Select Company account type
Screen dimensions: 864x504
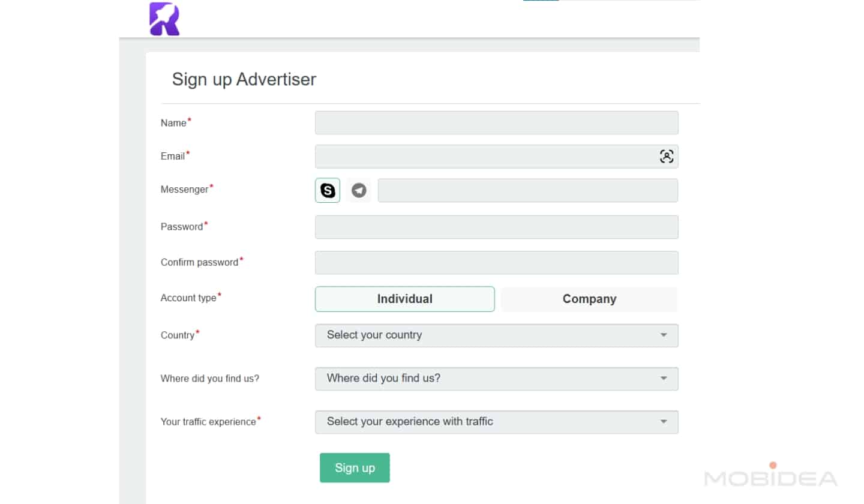pyautogui.click(x=589, y=299)
